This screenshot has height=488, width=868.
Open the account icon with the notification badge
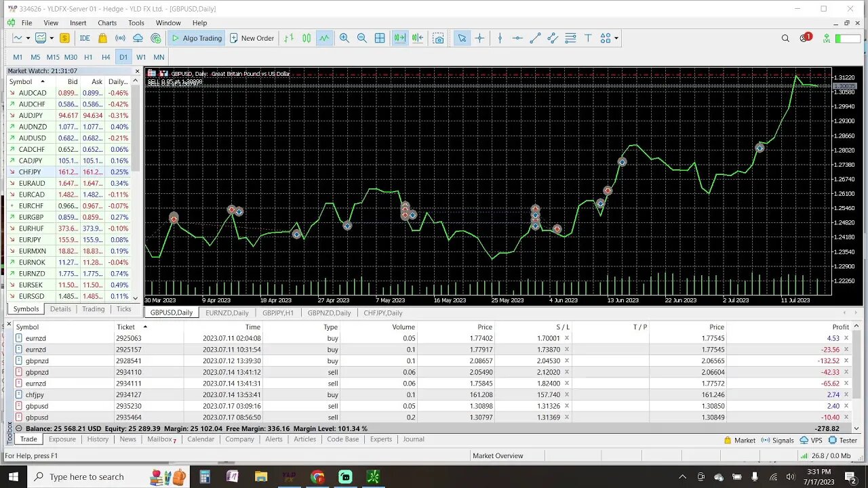(x=805, y=38)
